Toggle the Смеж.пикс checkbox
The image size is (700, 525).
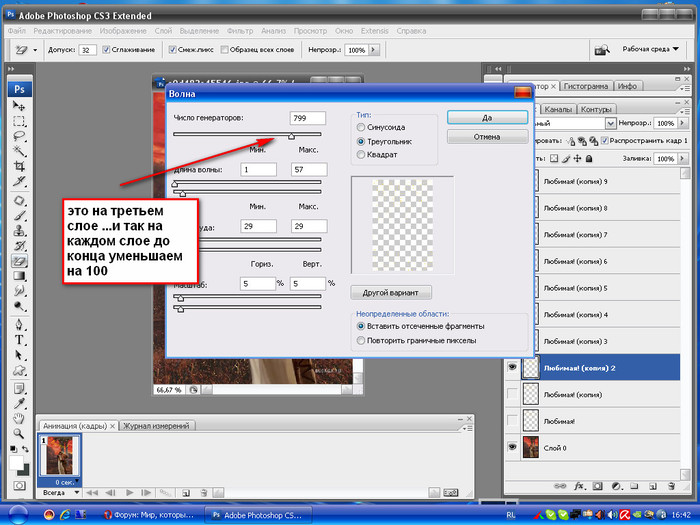point(172,50)
